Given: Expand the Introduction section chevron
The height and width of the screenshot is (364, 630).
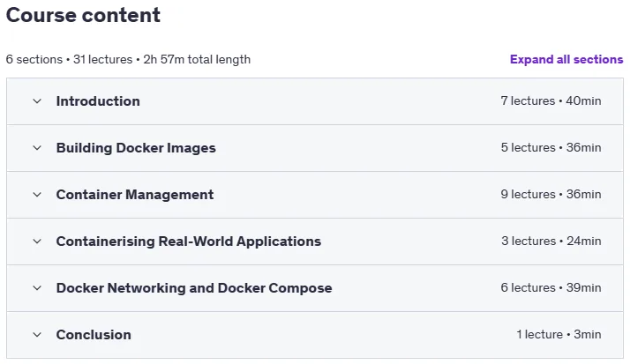Looking at the screenshot, I should click(x=37, y=101).
